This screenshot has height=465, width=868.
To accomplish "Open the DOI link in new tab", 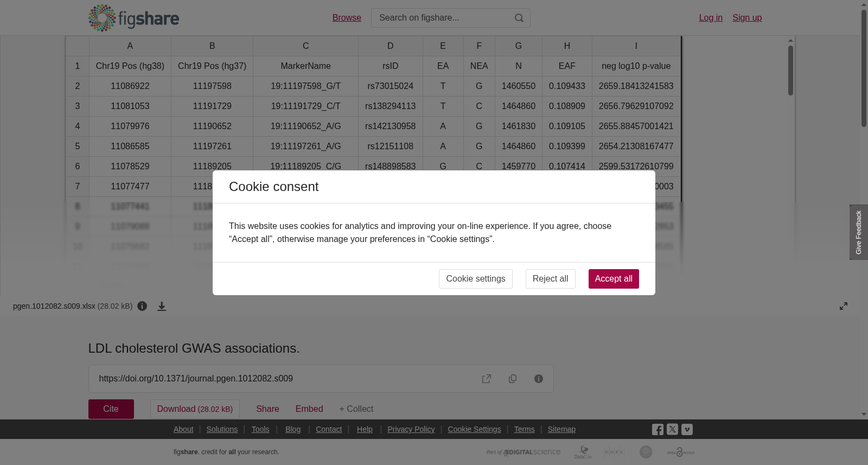I will click(487, 379).
